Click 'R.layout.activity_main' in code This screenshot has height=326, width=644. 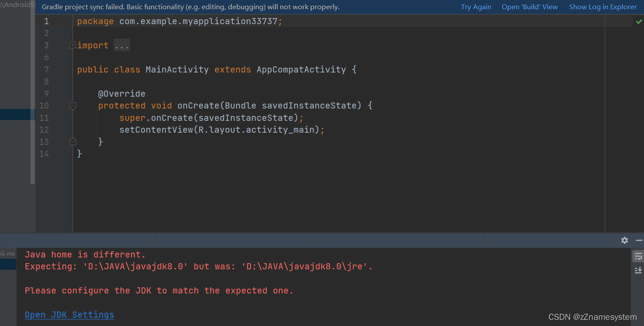pos(256,130)
